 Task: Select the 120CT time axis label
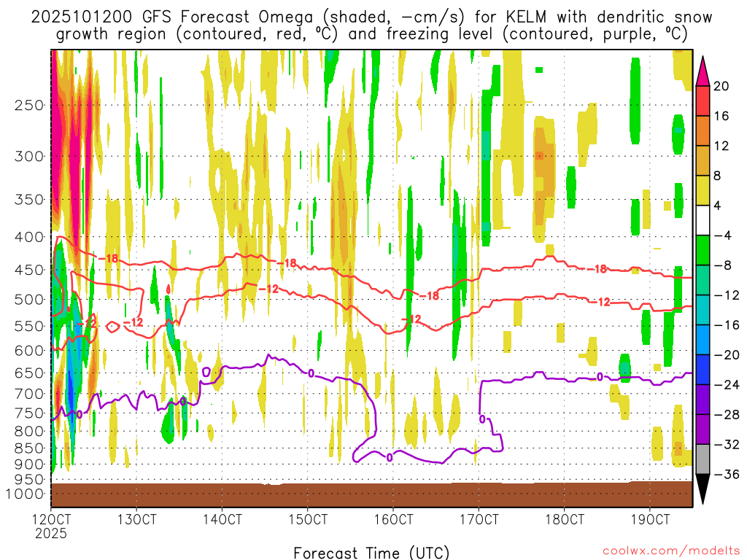tap(51, 519)
